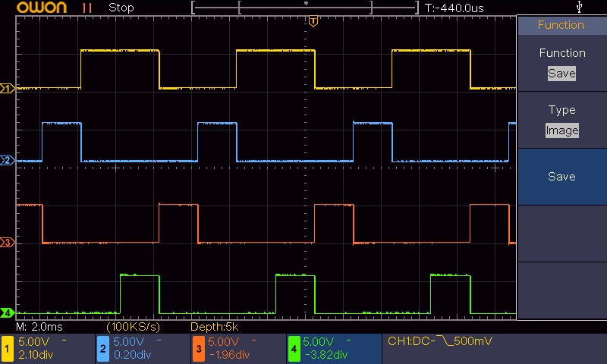Toggle channel 4 green number badge
Viewport: 607px width, 364px height.
294,349
